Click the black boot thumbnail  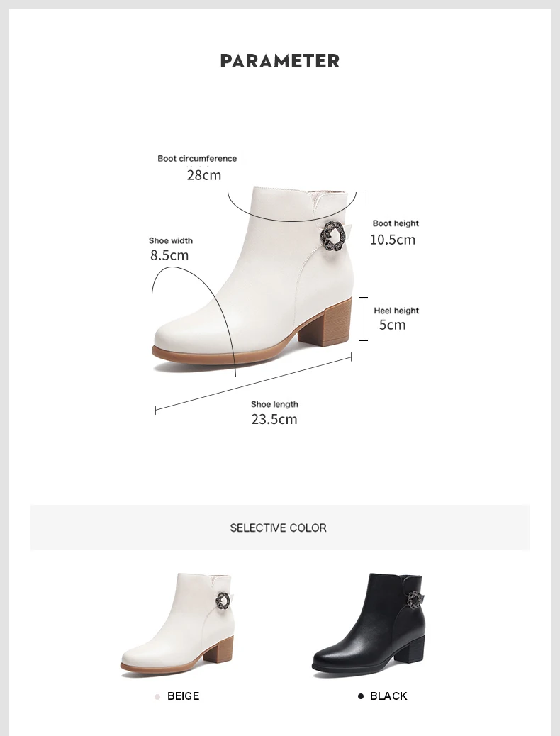pos(369,624)
